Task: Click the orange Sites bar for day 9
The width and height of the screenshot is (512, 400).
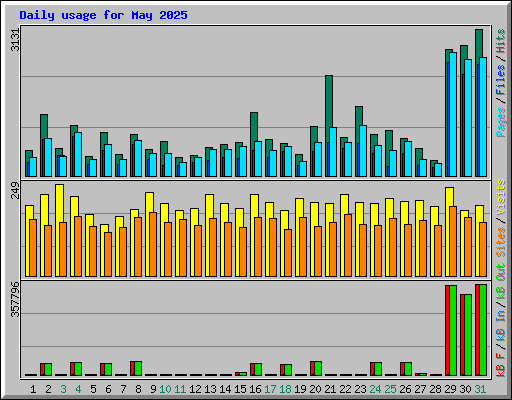Action: click(x=153, y=244)
